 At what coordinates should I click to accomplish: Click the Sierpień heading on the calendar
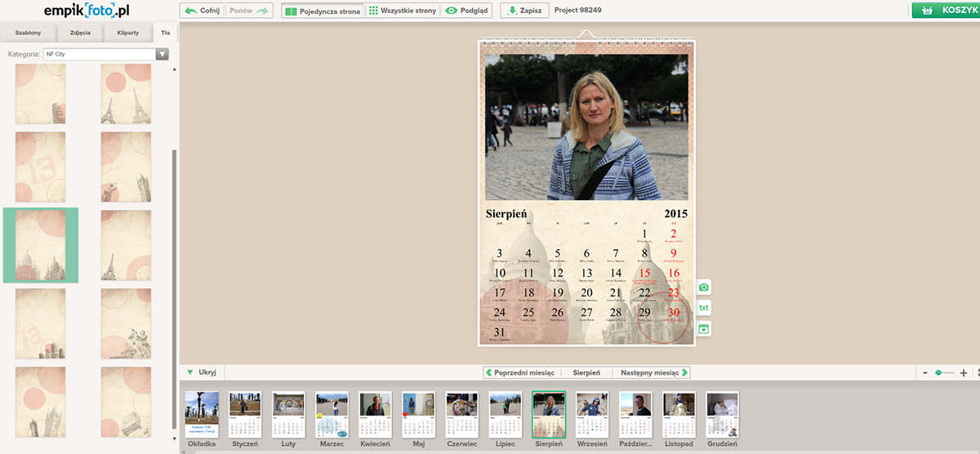click(x=506, y=214)
